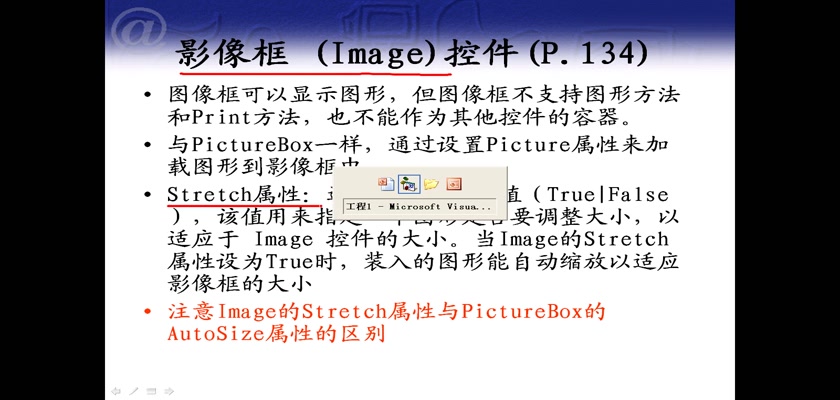
Task: Click the underlined 'Stretch属性' text
Action: [237, 194]
